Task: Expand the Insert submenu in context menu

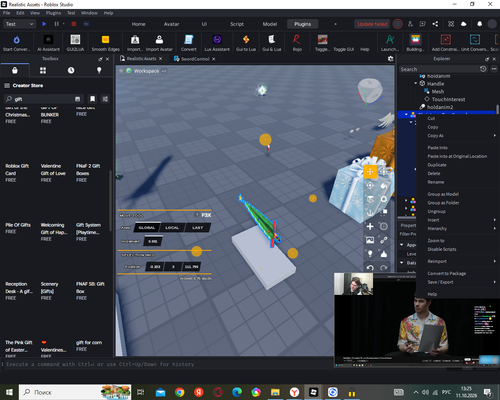Action: pyautogui.click(x=457, y=220)
